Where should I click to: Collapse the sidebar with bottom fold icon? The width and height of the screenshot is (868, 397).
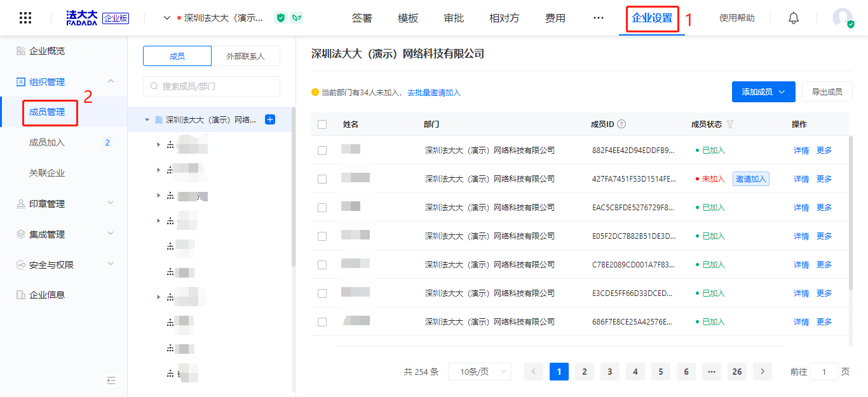tap(111, 380)
